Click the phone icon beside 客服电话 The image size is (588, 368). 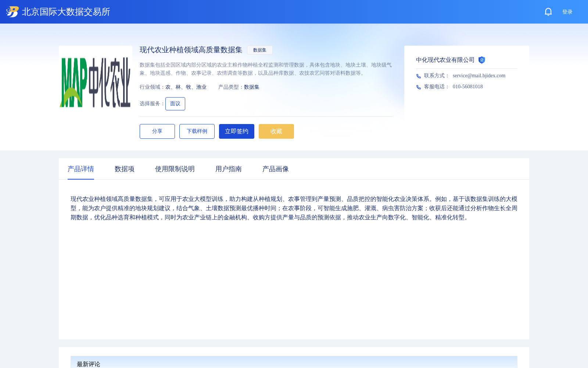coord(419,87)
